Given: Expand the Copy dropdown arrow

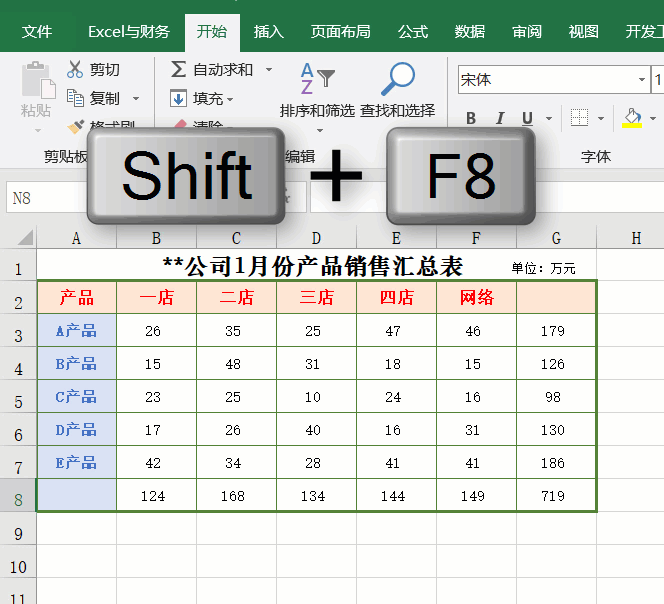Looking at the screenshot, I should 136,99.
